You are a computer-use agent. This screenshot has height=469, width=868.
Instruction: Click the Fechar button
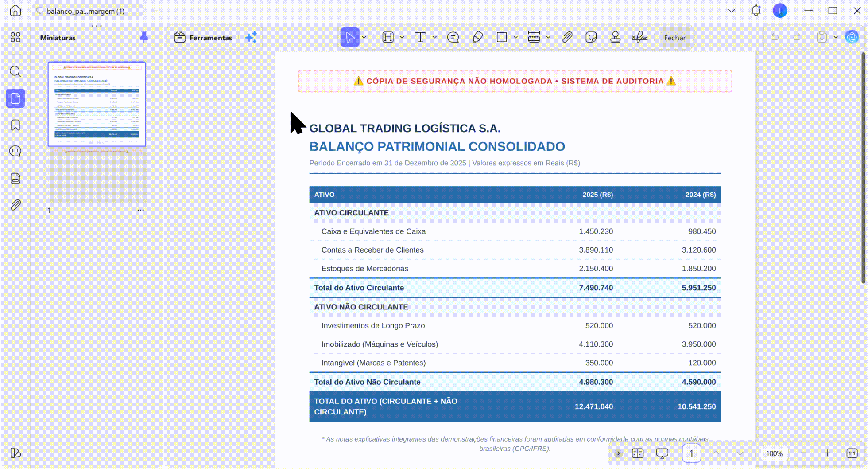coord(675,38)
